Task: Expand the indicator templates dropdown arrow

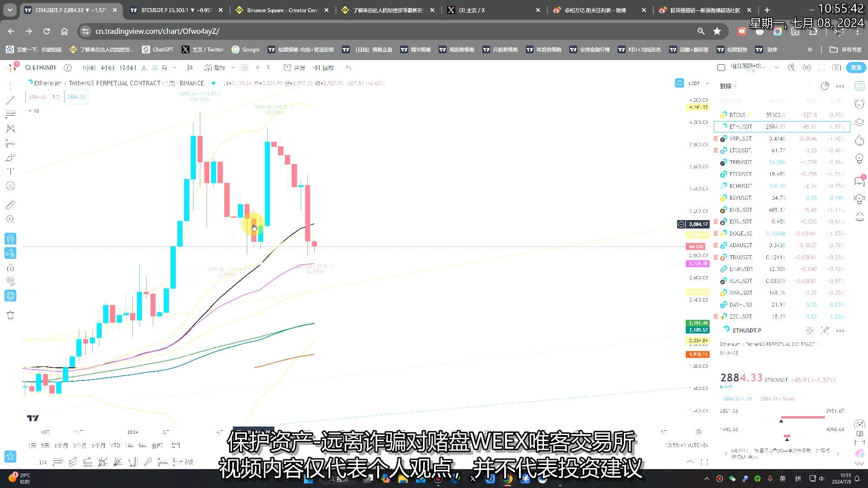Action: (x=233, y=68)
